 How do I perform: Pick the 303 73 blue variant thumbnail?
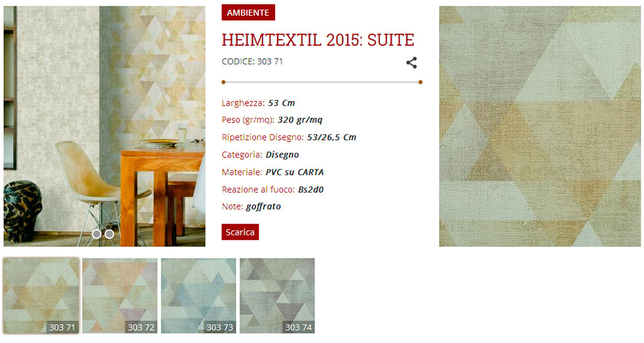[198, 296]
